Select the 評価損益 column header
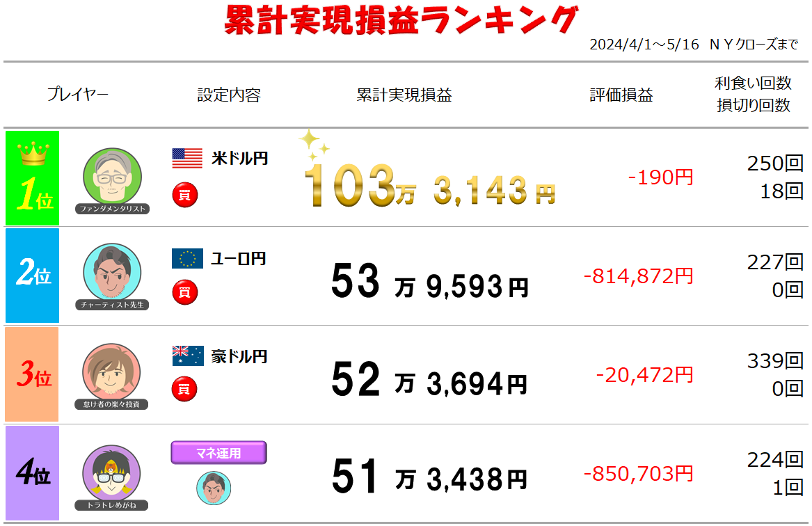 [x=621, y=95]
